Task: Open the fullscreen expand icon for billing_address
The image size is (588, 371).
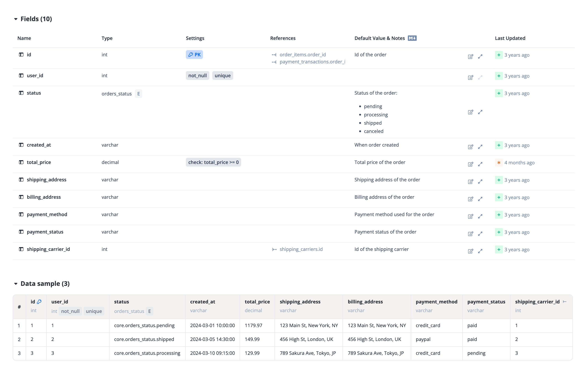Action: pos(480,199)
